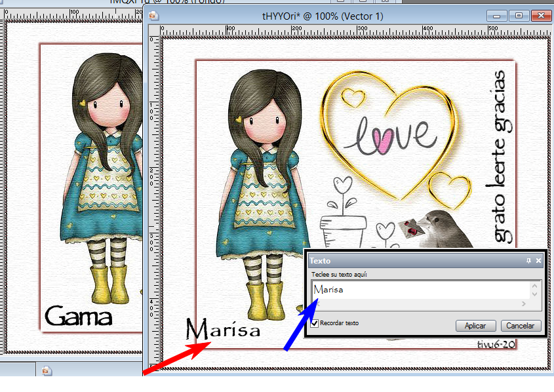Click the Gama text in background window
554x392 pixels.
tap(79, 315)
